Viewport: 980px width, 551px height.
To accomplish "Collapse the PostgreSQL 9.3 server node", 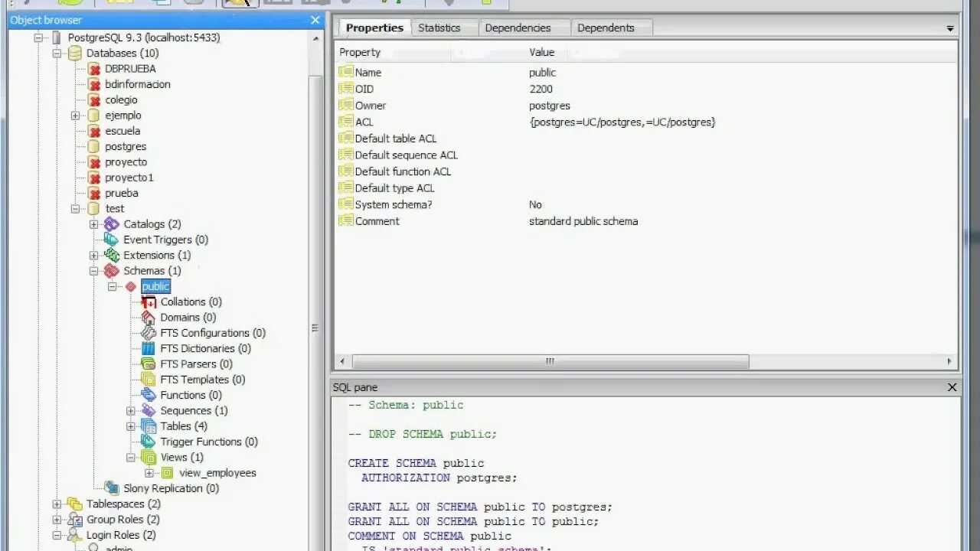I will [38, 37].
